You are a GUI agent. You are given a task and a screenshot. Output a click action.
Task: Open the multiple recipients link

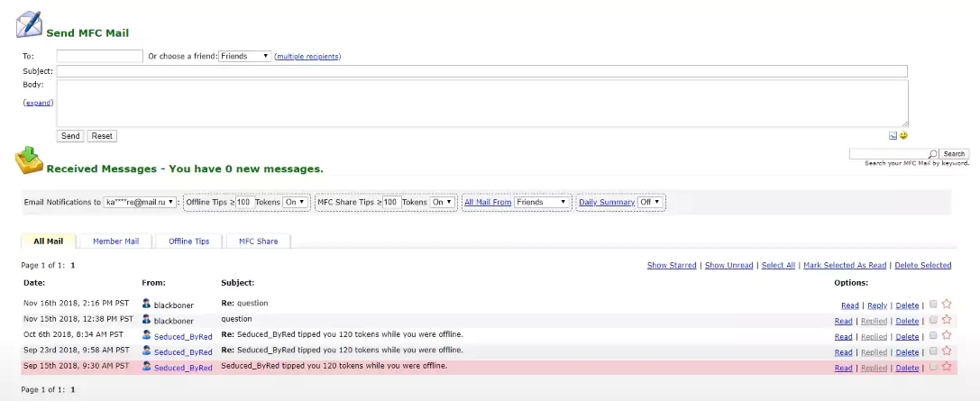point(308,57)
